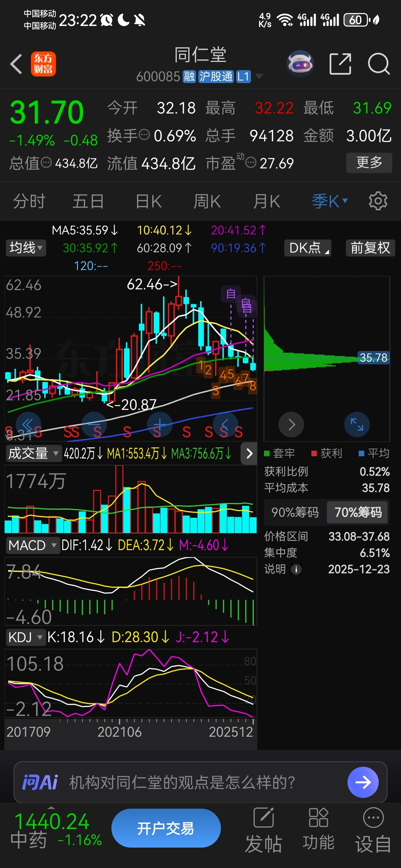Toggle the 获利 legend item
The width and height of the screenshot is (401, 868).
[x=327, y=453]
